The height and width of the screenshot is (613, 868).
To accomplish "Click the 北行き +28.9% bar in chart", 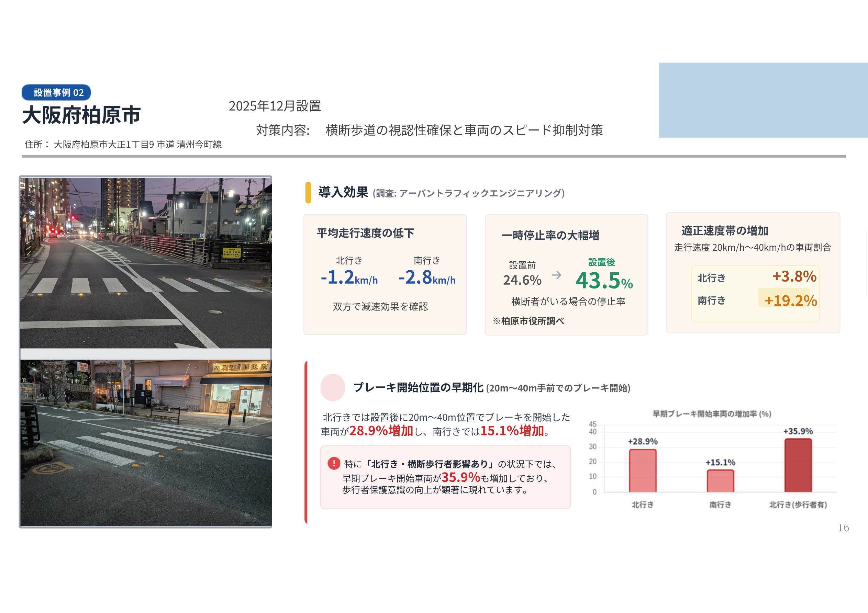I will [642, 470].
